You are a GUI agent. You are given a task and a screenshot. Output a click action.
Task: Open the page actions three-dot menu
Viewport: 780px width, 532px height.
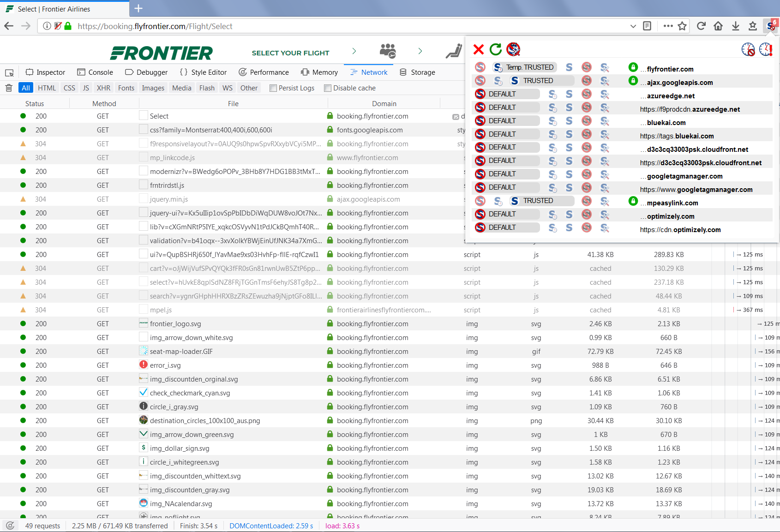click(x=668, y=26)
